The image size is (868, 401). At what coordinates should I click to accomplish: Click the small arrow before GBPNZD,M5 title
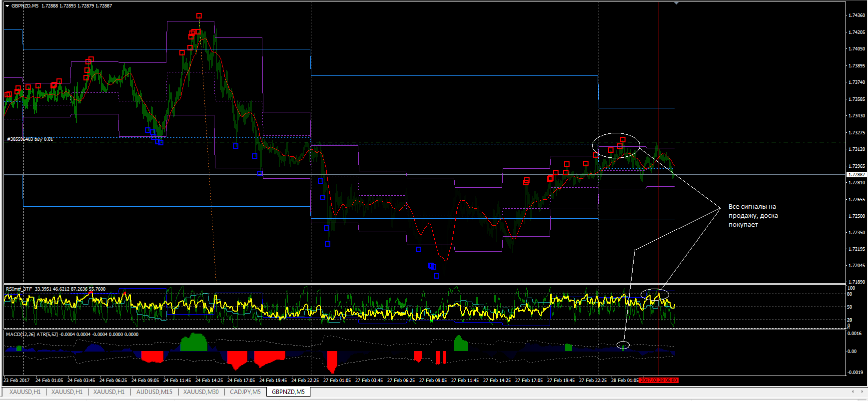tap(7, 6)
